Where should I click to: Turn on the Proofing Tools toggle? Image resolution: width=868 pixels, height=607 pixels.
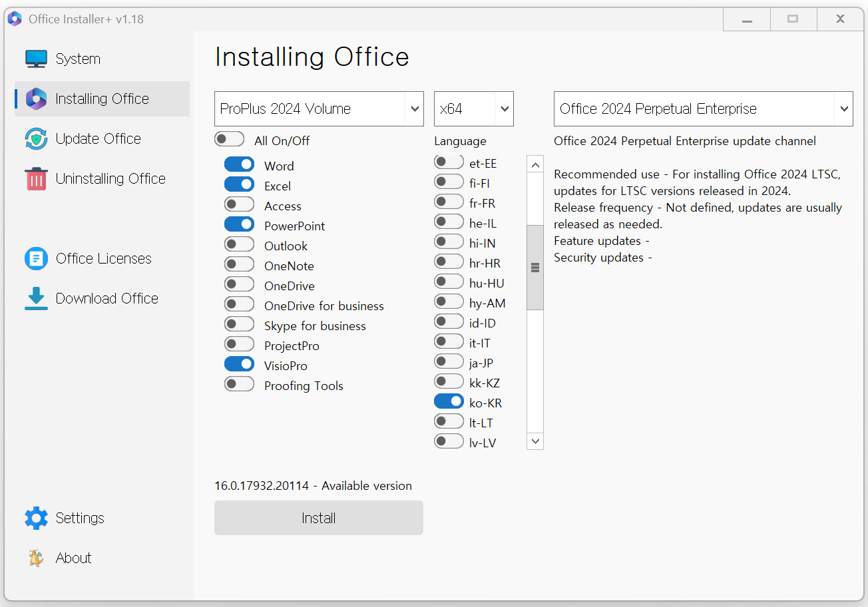point(239,383)
